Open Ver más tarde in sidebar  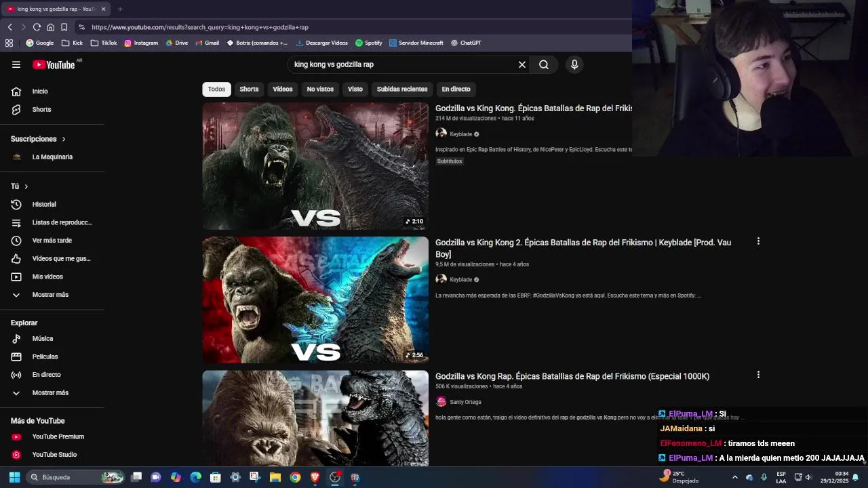tap(52, 240)
